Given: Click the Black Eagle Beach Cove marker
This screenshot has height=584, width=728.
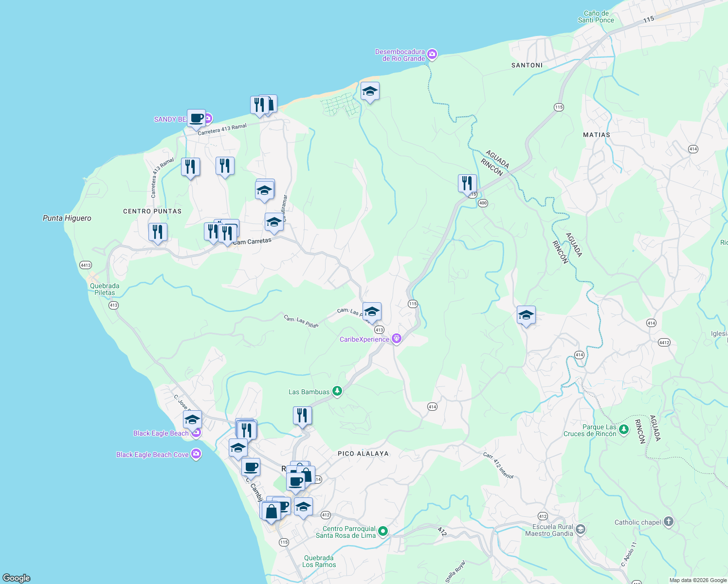Looking at the screenshot, I should pyautogui.click(x=196, y=454).
